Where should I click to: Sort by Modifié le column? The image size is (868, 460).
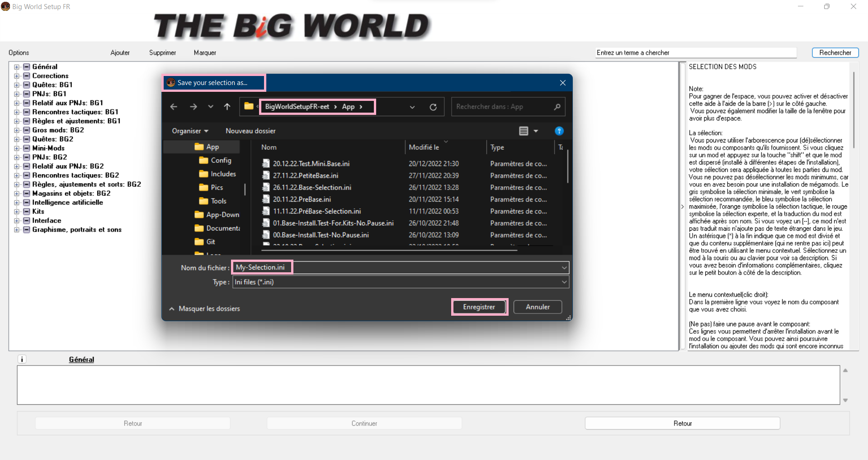tap(424, 147)
